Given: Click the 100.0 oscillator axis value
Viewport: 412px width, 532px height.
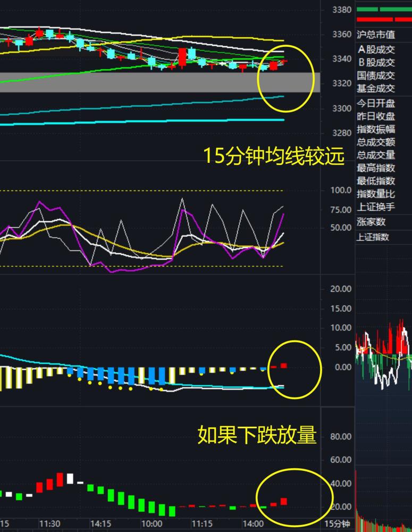Looking at the screenshot, I should pyautogui.click(x=341, y=190).
